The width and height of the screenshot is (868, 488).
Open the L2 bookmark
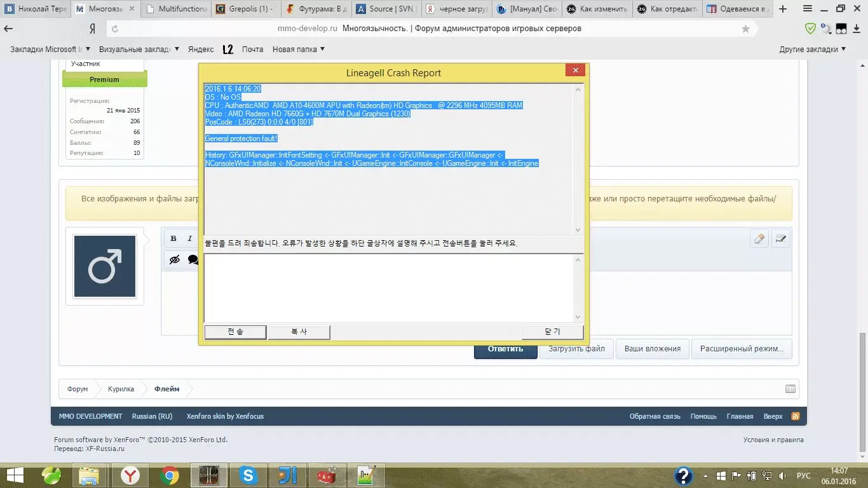(x=228, y=50)
